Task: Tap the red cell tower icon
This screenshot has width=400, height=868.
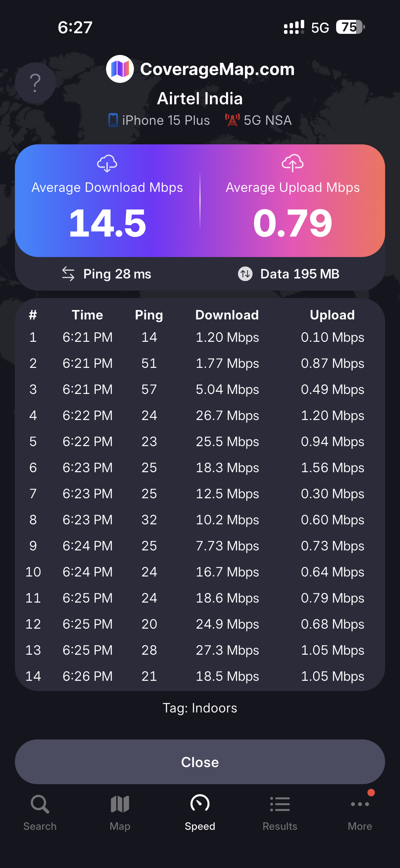Action: 232,120
